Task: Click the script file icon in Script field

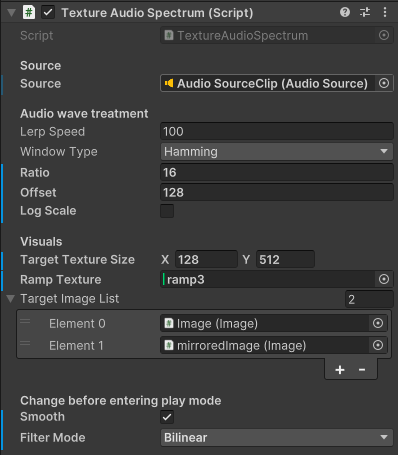Action: pyautogui.click(x=169, y=35)
